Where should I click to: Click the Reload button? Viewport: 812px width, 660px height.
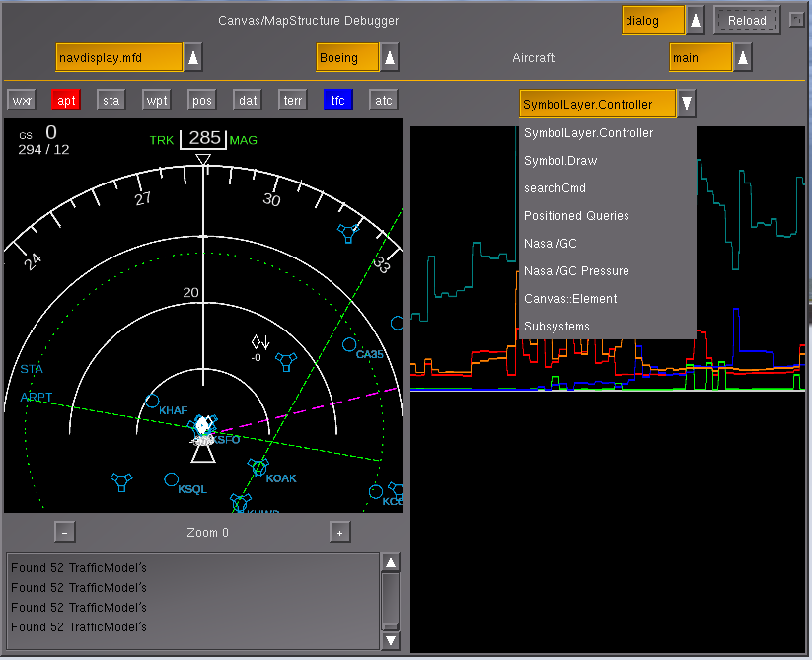pos(747,20)
